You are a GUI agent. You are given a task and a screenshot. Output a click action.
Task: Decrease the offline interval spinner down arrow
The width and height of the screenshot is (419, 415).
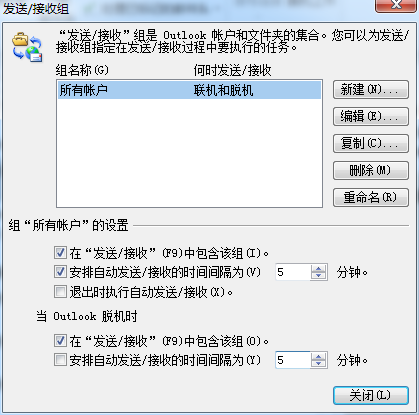(x=318, y=364)
